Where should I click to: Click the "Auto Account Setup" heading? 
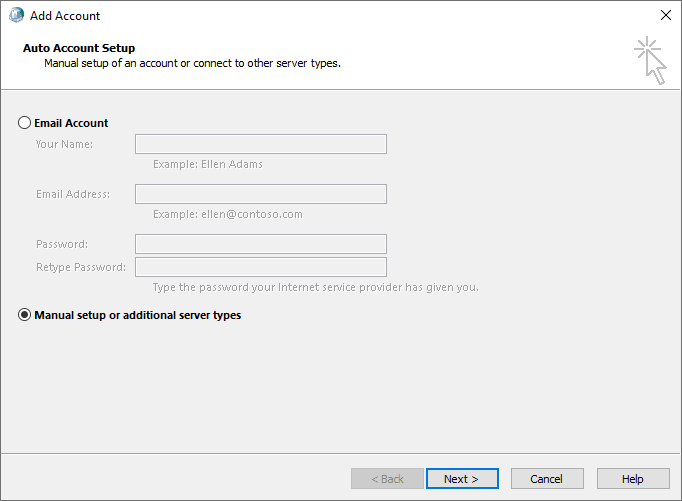(x=79, y=48)
